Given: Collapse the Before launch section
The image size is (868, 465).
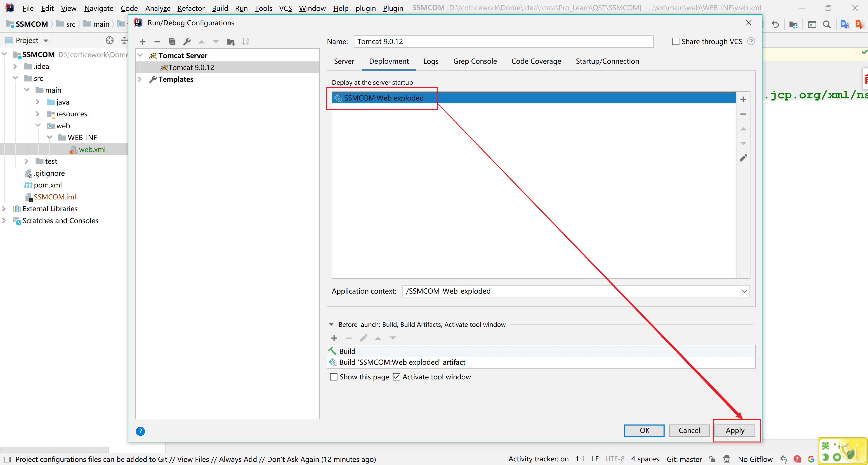Looking at the screenshot, I should click(331, 325).
